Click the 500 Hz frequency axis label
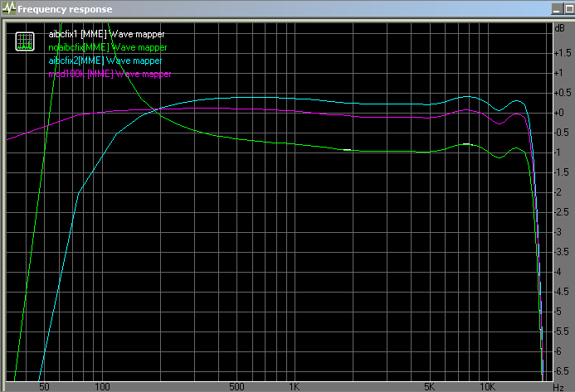 pyautogui.click(x=236, y=387)
